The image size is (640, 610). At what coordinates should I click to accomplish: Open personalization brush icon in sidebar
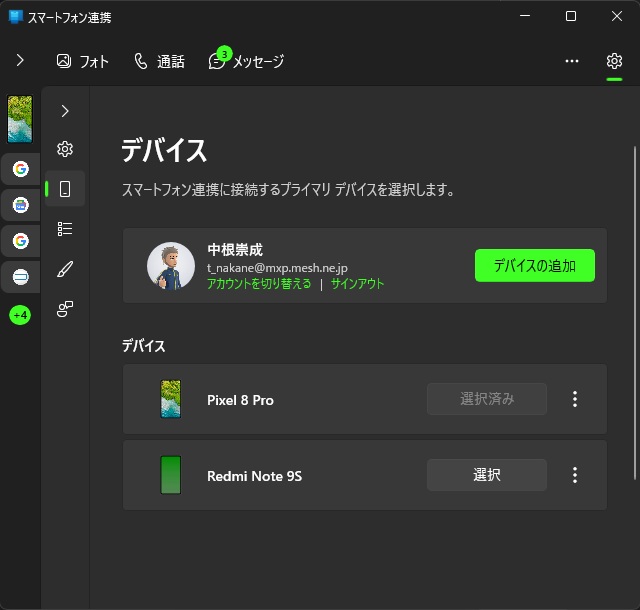[x=65, y=269]
